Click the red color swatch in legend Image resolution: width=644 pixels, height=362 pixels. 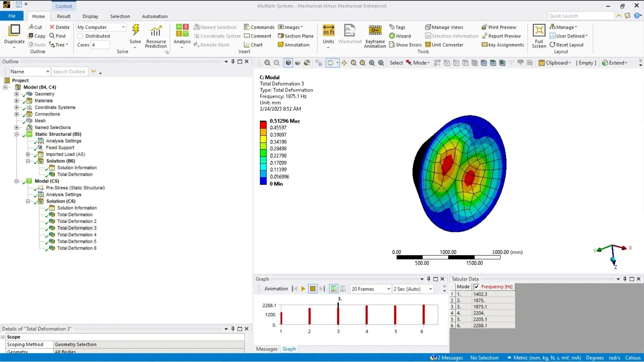tap(263, 125)
